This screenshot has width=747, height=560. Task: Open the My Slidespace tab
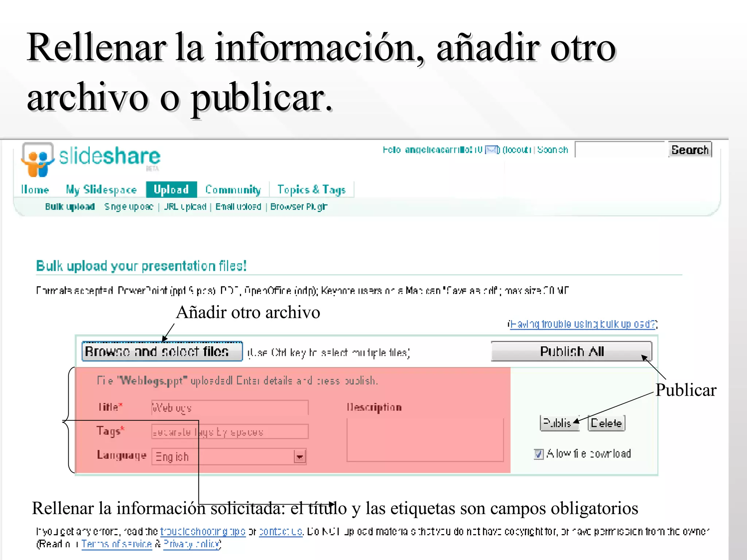(x=101, y=190)
